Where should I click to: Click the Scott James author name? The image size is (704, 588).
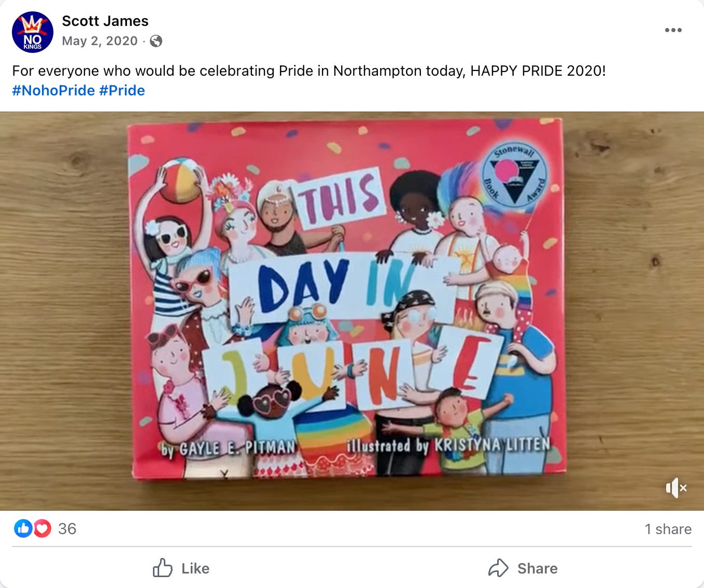coord(105,21)
